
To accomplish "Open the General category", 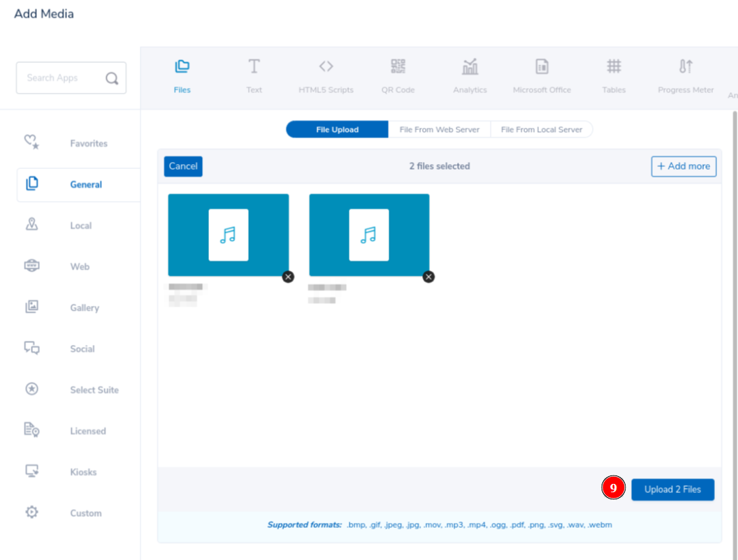I will click(x=78, y=185).
